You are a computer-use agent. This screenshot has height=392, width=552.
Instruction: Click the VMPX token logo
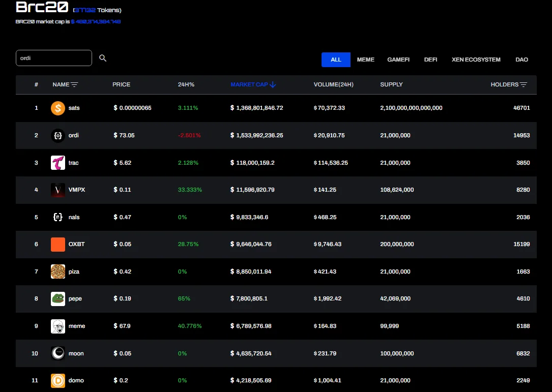(58, 190)
